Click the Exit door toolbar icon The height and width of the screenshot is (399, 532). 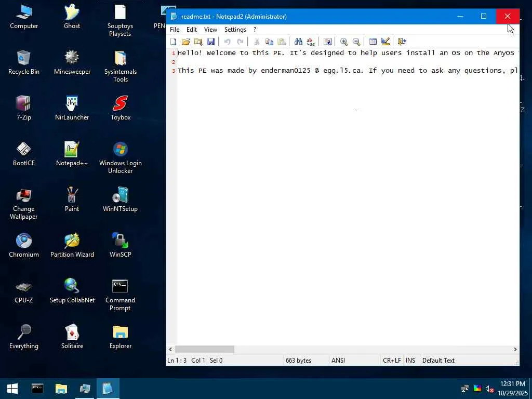click(x=402, y=42)
